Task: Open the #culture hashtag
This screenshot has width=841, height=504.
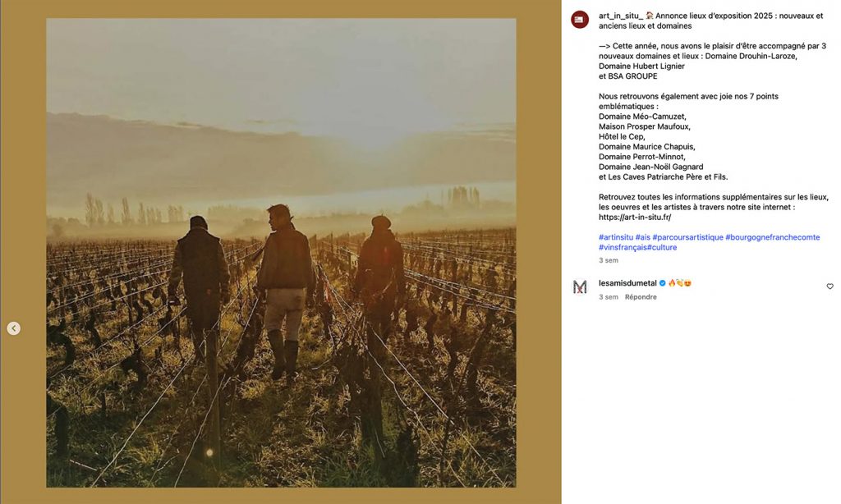Action: click(x=661, y=247)
